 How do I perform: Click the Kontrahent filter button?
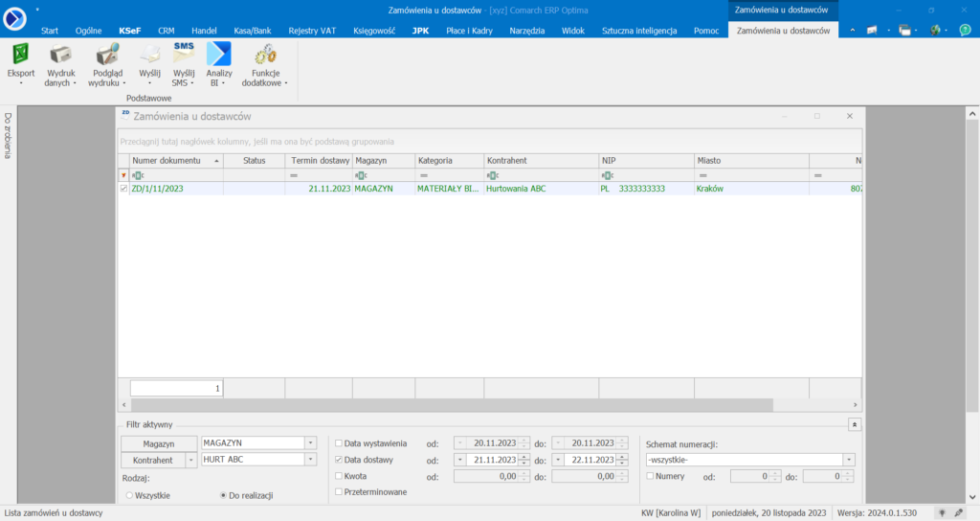tap(151, 460)
